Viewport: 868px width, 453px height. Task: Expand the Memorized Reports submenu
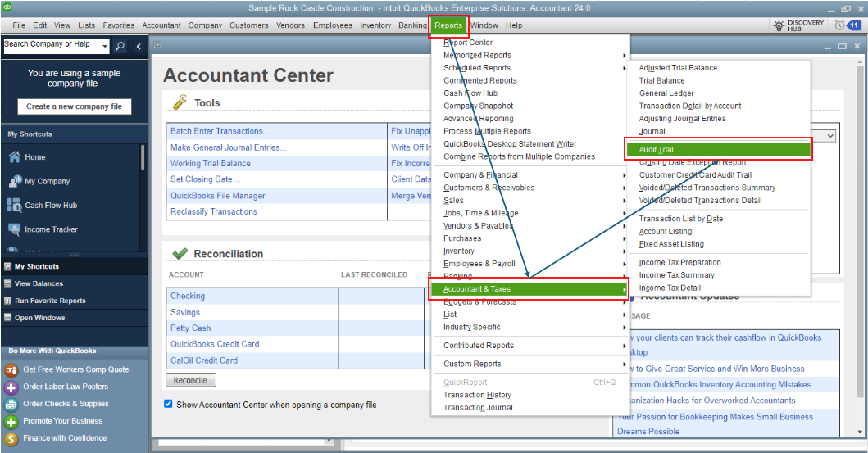pyautogui.click(x=625, y=56)
